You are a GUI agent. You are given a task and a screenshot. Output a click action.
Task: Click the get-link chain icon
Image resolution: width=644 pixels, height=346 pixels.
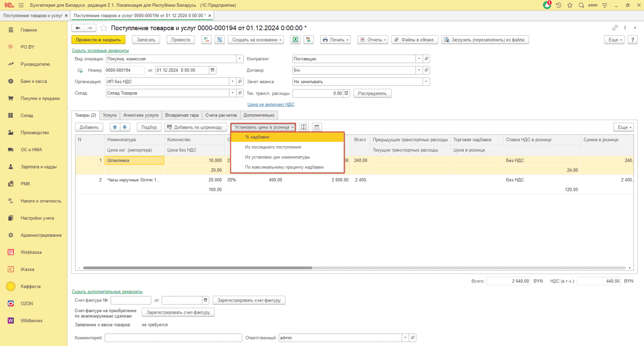pyautogui.click(x=615, y=28)
